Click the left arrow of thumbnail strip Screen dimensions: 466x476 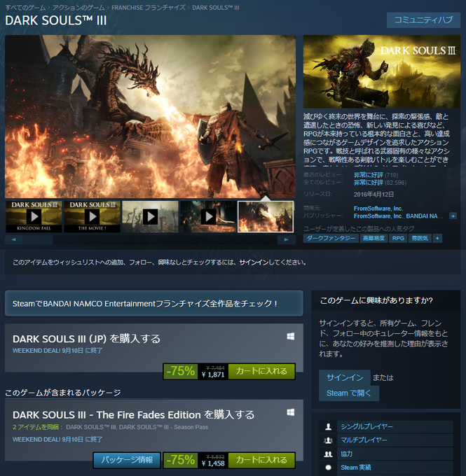point(14,240)
